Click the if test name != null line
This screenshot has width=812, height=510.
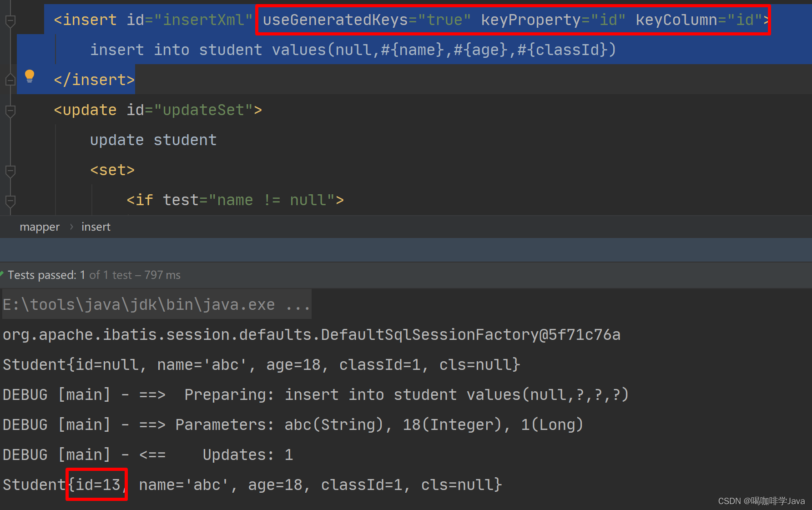235,200
